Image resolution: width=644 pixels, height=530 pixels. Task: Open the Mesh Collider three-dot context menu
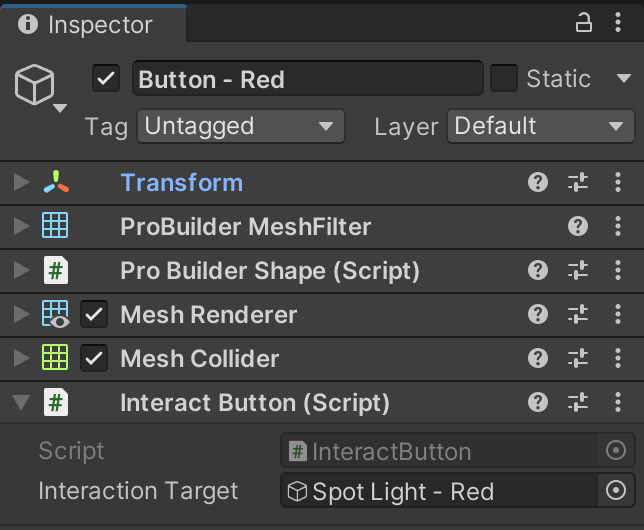click(x=617, y=358)
